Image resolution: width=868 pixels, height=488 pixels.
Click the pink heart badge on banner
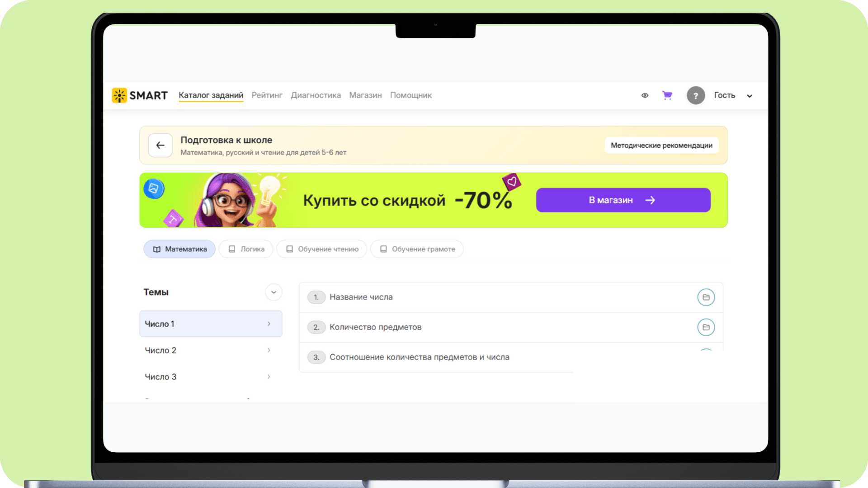coord(511,182)
